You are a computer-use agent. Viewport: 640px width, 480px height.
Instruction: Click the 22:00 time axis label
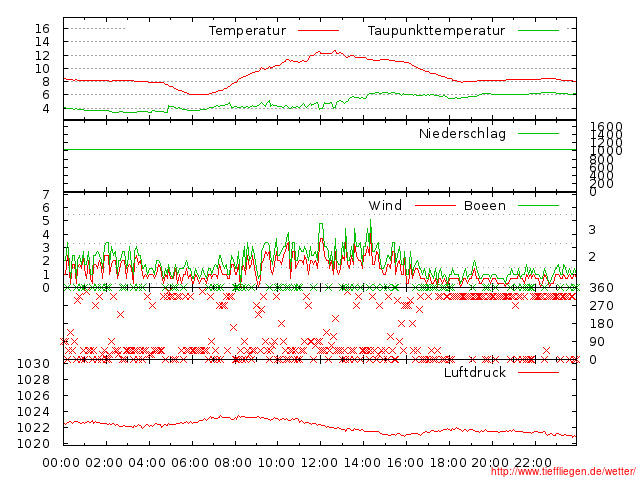tap(533, 463)
